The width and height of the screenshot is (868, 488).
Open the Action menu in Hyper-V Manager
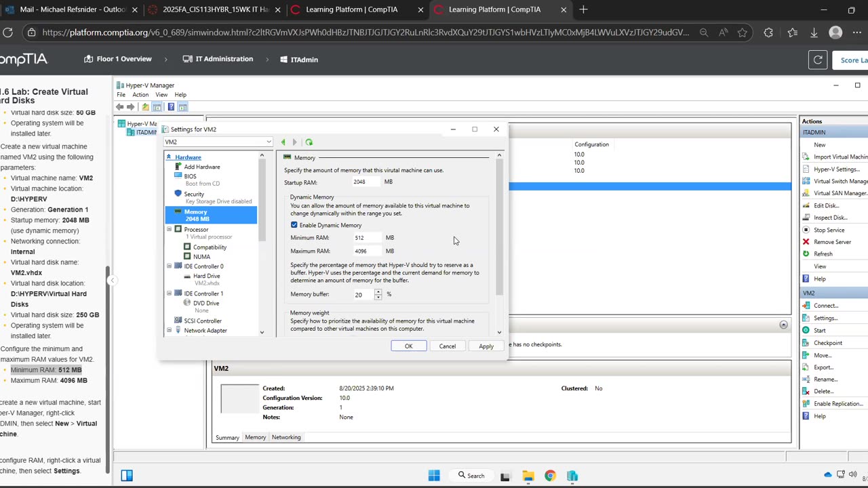(x=140, y=95)
